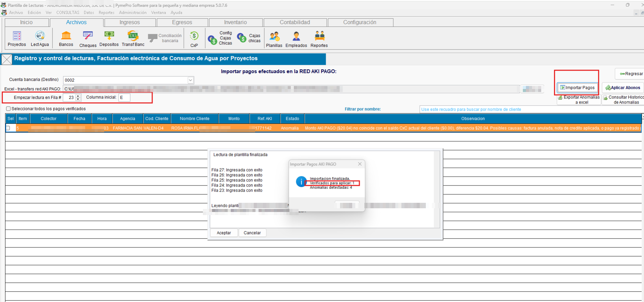The height and width of the screenshot is (302, 644).
Task: Click the Ref. AKI column header
Action: pos(265,119)
